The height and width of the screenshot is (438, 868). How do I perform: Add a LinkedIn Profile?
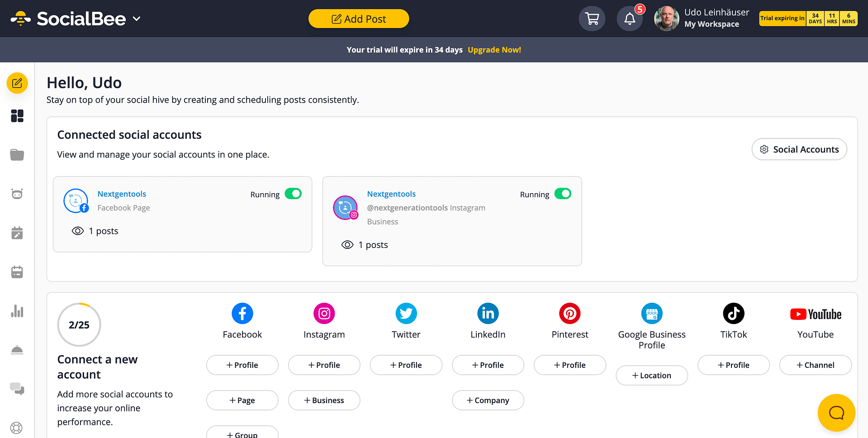coord(488,365)
